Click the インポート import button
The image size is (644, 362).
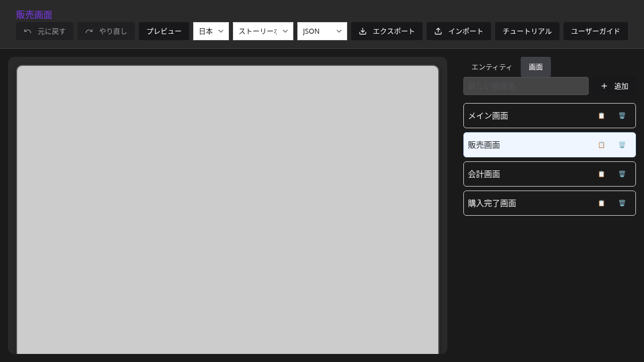coord(459,31)
